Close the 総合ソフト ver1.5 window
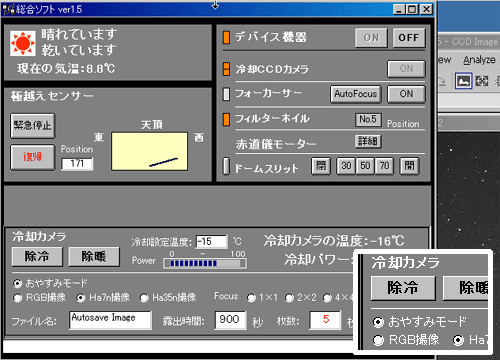The width and height of the screenshot is (500, 360). [426, 9]
